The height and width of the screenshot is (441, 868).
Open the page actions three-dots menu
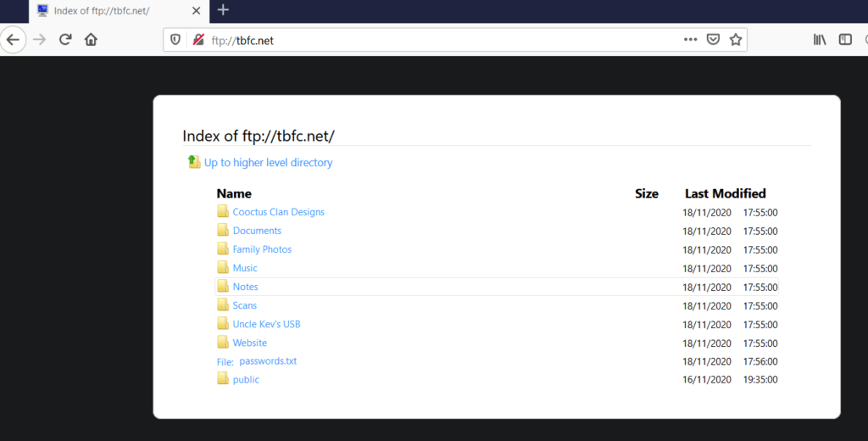coord(690,40)
